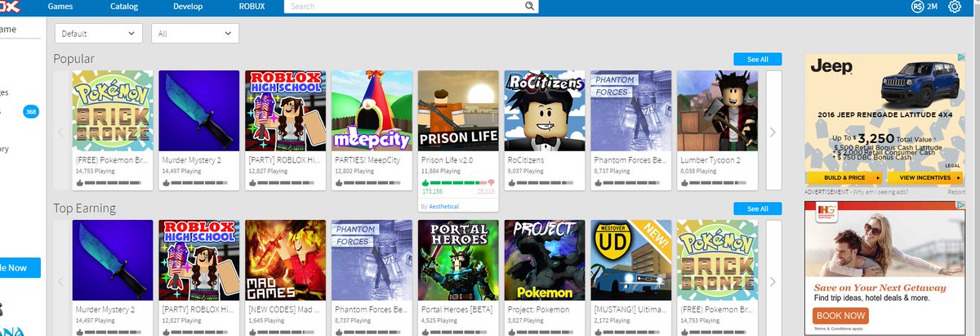Open Lumber Tycoon 2 thumbnail
Screen dimensions: 980x336
coord(718,111)
